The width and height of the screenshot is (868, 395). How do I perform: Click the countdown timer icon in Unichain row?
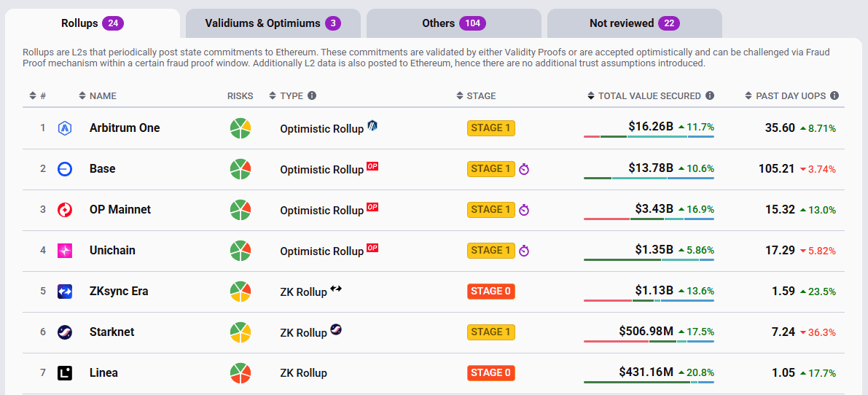click(524, 251)
